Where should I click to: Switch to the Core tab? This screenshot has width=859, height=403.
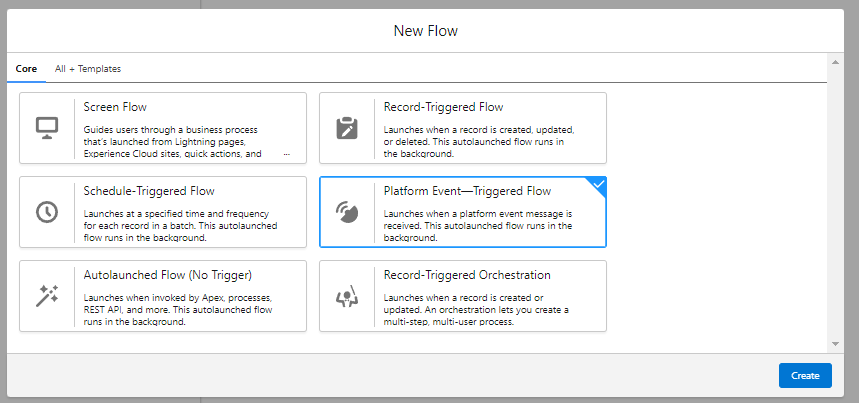(26, 69)
